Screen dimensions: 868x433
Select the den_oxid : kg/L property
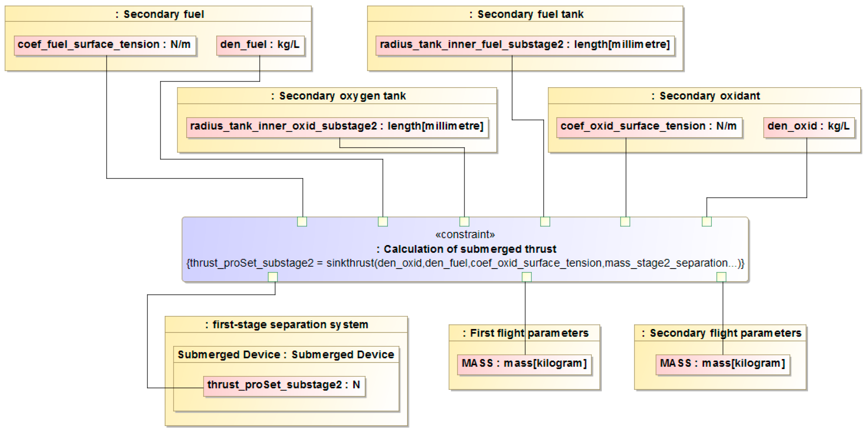[x=808, y=127]
